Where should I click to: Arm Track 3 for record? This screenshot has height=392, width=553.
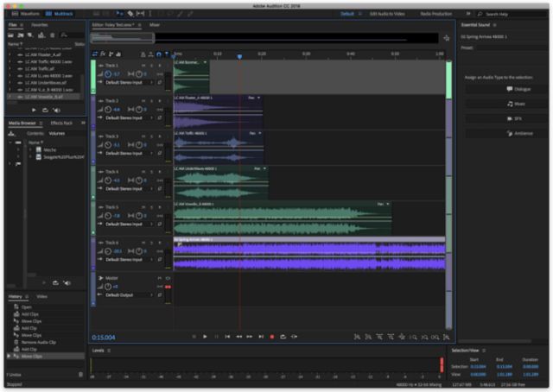point(159,136)
